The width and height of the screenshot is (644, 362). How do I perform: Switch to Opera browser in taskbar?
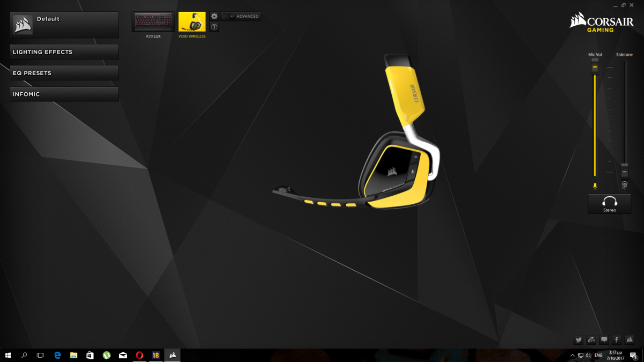click(140, 355)
